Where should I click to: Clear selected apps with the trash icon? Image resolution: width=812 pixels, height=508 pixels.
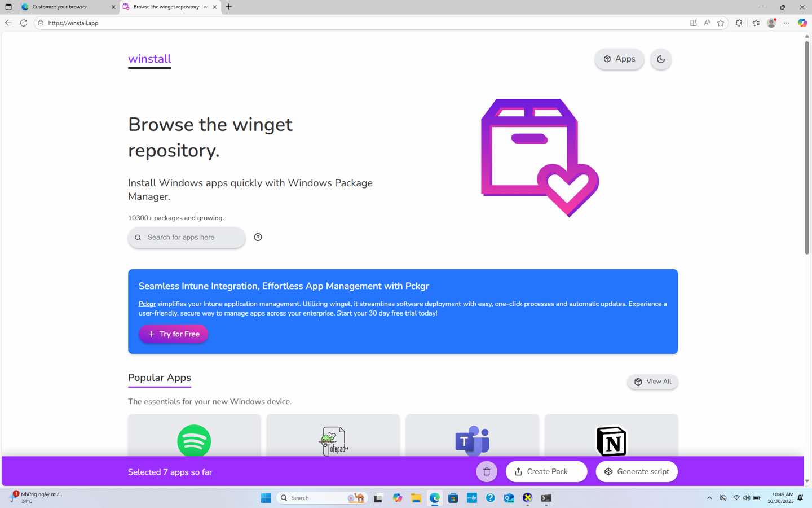pos(487,472)
